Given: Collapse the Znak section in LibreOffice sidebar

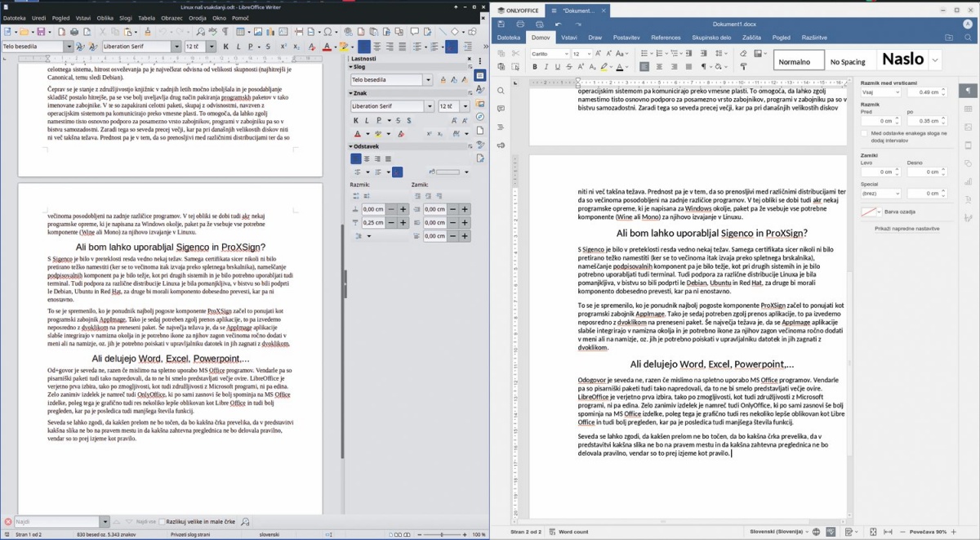Looking at the screenshot, I should coord(351,93).
